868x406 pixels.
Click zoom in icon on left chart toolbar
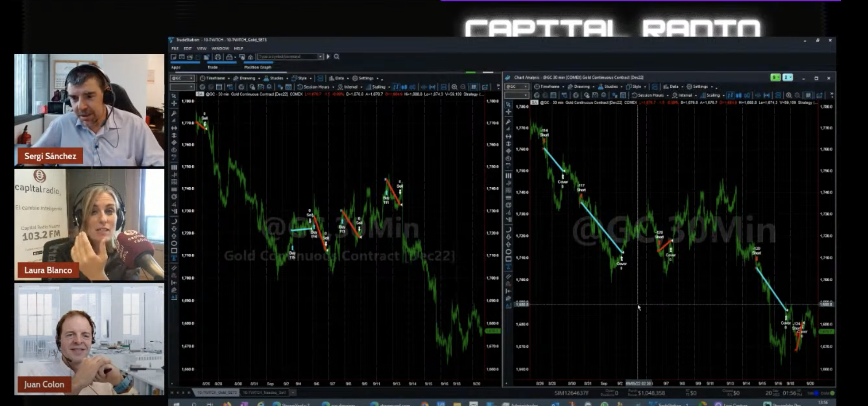click(454, 87)
